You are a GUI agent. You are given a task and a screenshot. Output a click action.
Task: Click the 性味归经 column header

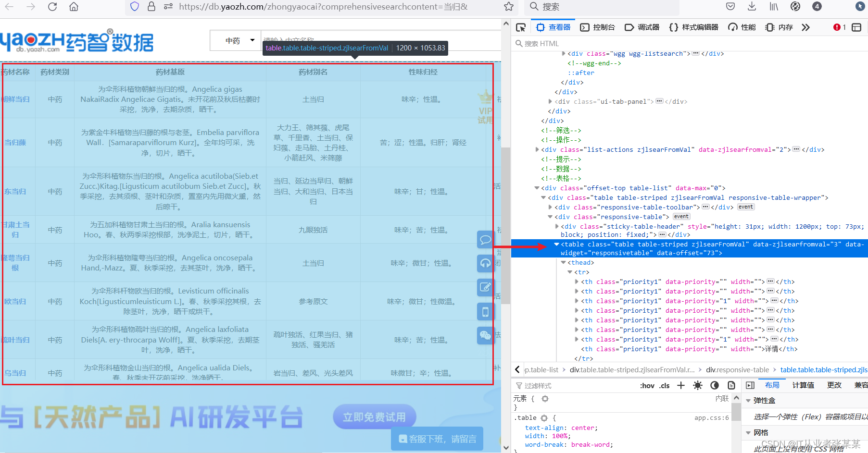tap(423, 72)
